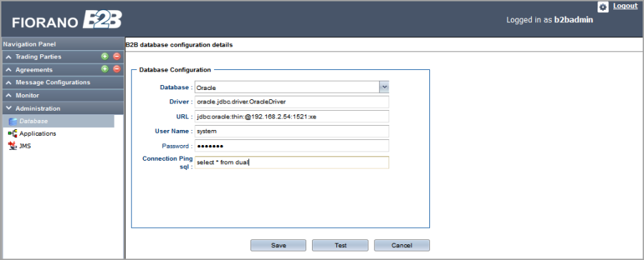Expand the Agreements section chevron
Screen dimensions: 644x260
pos(8,70)
